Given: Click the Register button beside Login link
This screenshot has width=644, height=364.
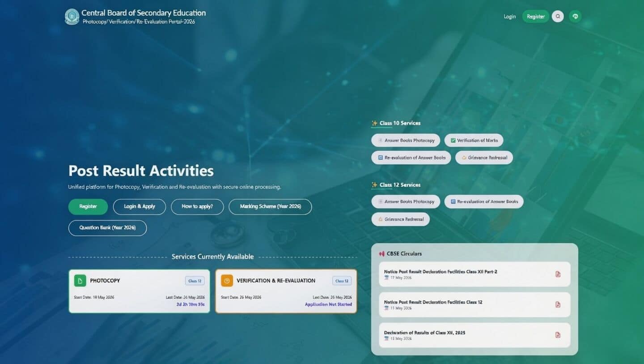Looking at the screenshot, I should click(x=535, y=17).
